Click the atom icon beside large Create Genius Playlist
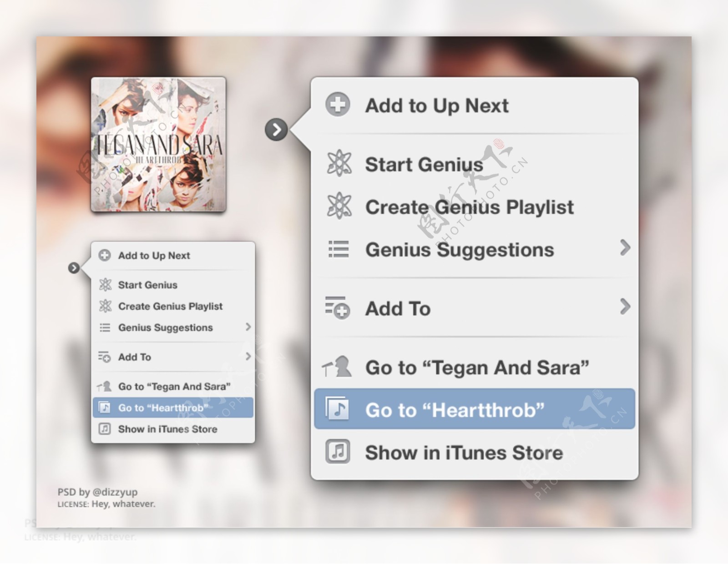 339,206
